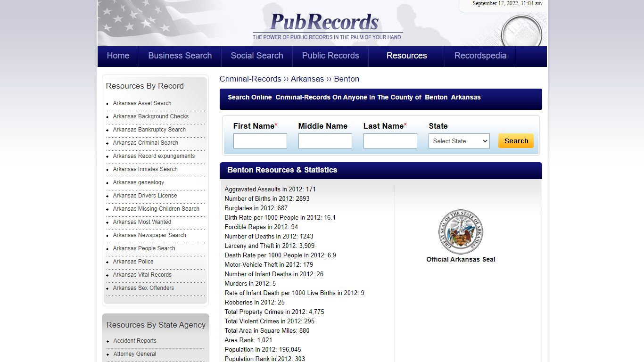Viewport: 644px width, 362px height.
Task: Click 'Death Rate per 1000 People' line
Action: (280, 255)
